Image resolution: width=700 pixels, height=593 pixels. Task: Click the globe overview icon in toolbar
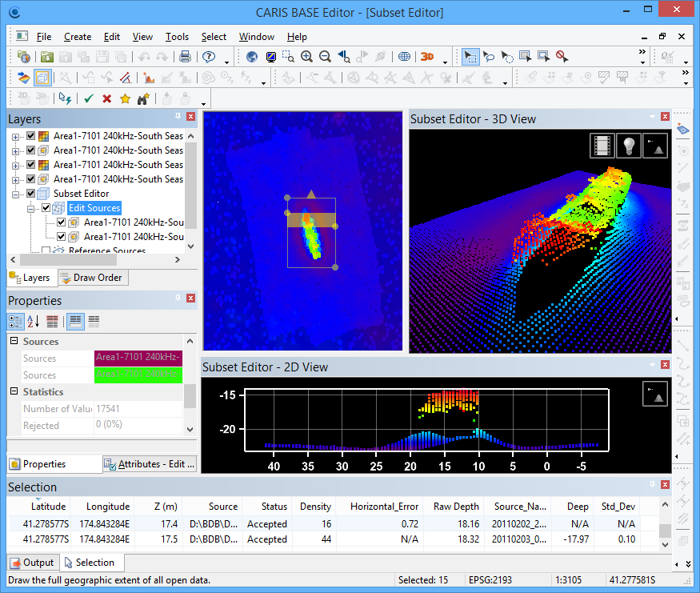[252, 57]
